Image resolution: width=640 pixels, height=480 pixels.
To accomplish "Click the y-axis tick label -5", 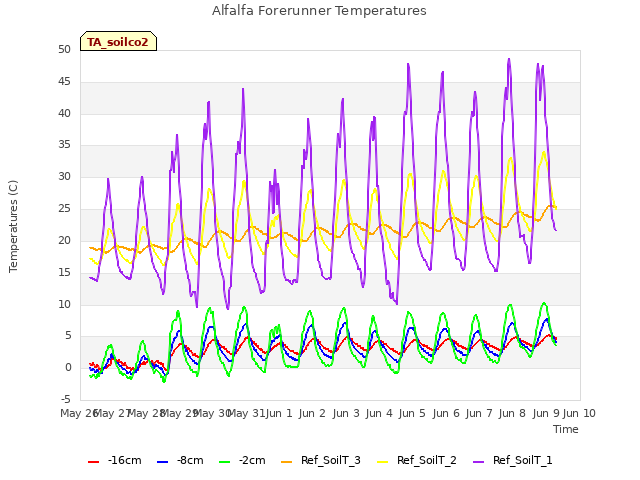I will point(66,399).
